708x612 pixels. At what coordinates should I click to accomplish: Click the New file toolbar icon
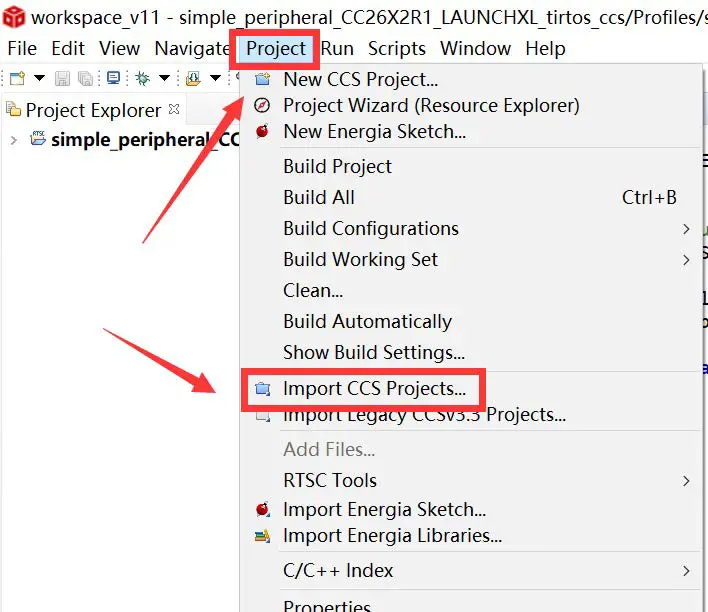17,78
